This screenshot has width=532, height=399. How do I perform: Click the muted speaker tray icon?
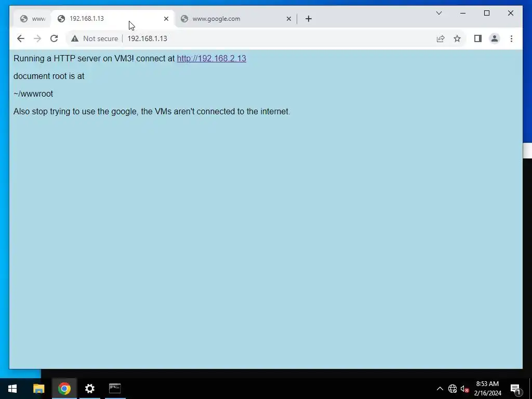click(x=464, y=389)
